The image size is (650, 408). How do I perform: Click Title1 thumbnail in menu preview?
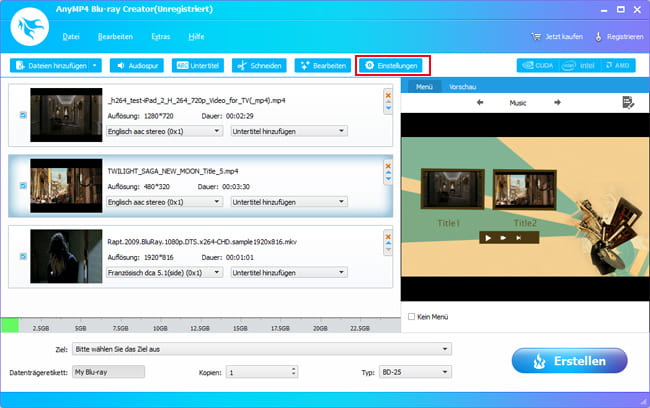tap(452, 189)
